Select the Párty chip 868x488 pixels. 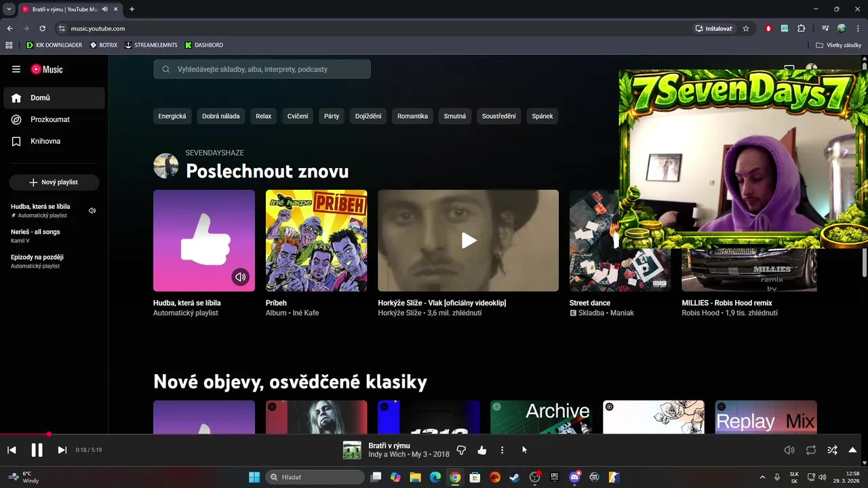coord(332,116)
